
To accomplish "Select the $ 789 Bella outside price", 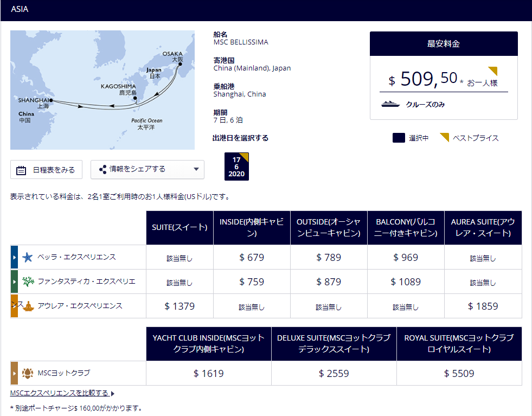I will 329,258.
